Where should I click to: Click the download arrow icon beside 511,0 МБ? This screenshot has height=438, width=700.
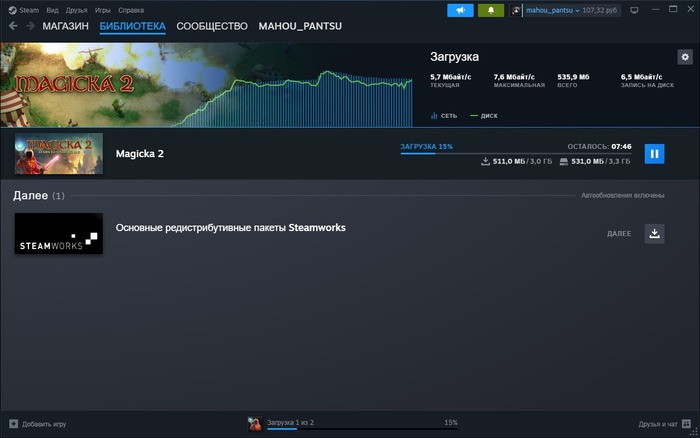(485, 161)
